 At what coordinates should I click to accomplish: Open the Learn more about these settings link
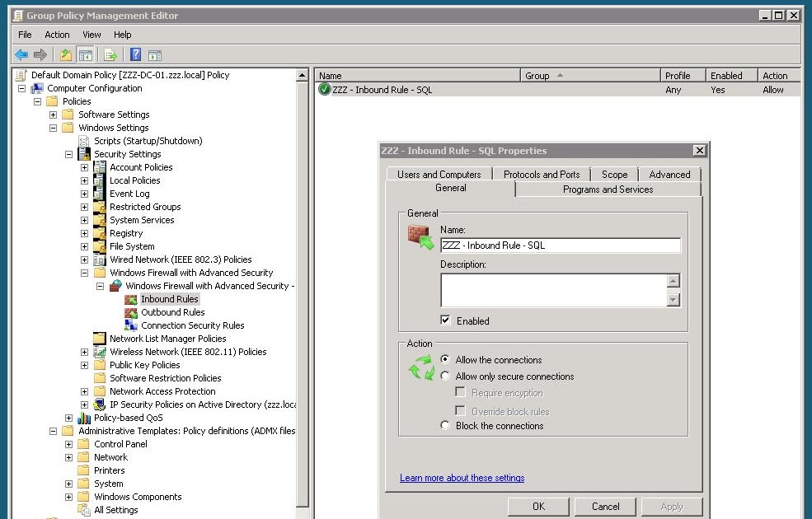click(x=462, y=478)
